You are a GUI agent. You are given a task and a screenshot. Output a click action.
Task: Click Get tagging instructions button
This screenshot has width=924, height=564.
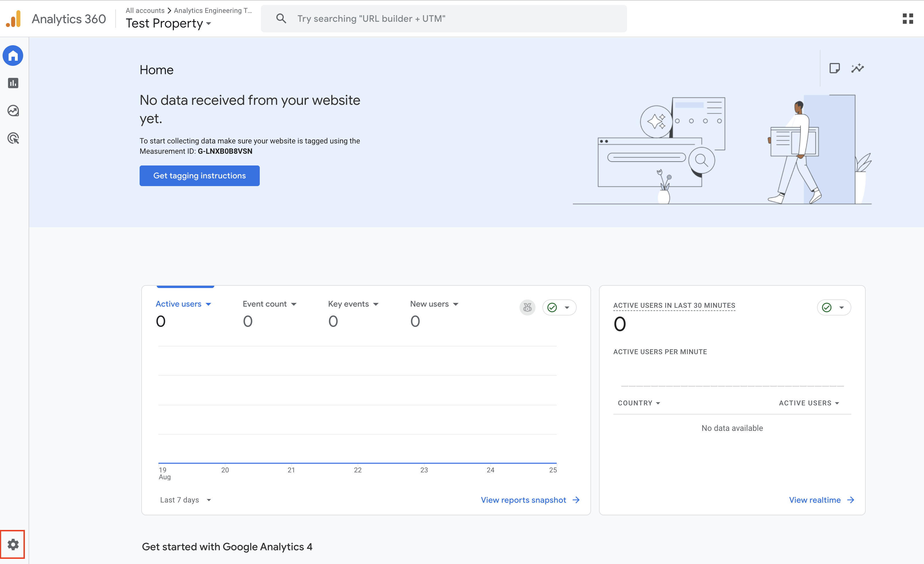tap(199, 175)
